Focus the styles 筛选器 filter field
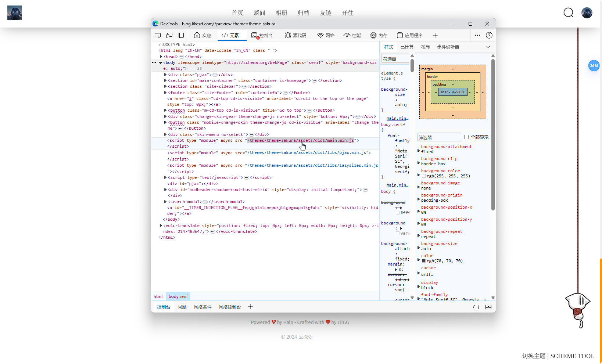This screenshot has width=602, height=364. (x=395, y=59)
